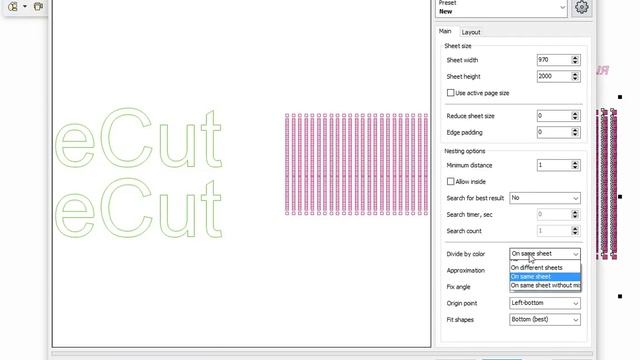Click the Edge padding spinner arrows
640x360 pixels.
(575, 132)
